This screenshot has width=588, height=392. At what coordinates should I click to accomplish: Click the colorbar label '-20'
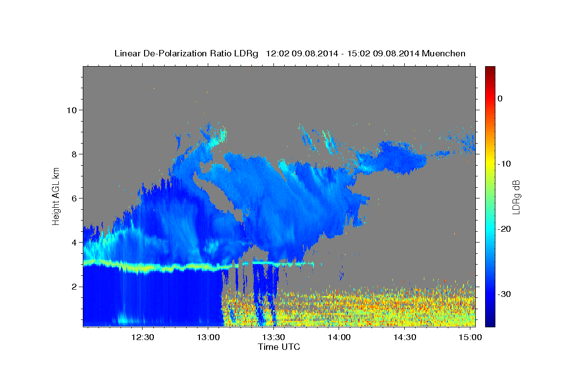click(x=504, y=229)
